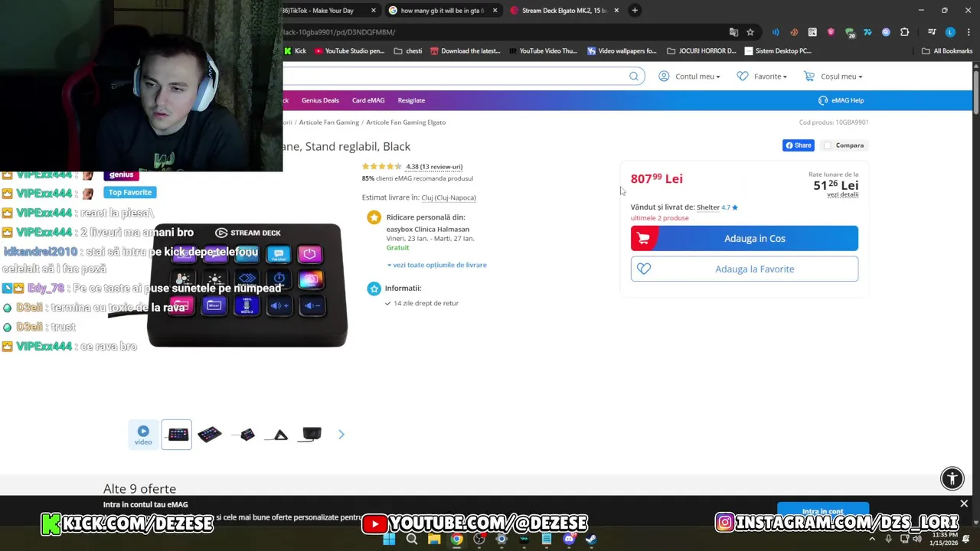Viewport: 980px width, 551px height.
Task: Select the angled Stream Deck second thumbnail
Action: coord(210,435)
